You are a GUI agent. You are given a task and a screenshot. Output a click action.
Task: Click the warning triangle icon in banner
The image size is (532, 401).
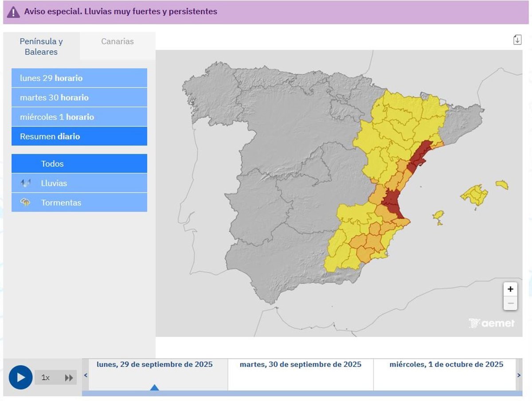pos(14,12)
